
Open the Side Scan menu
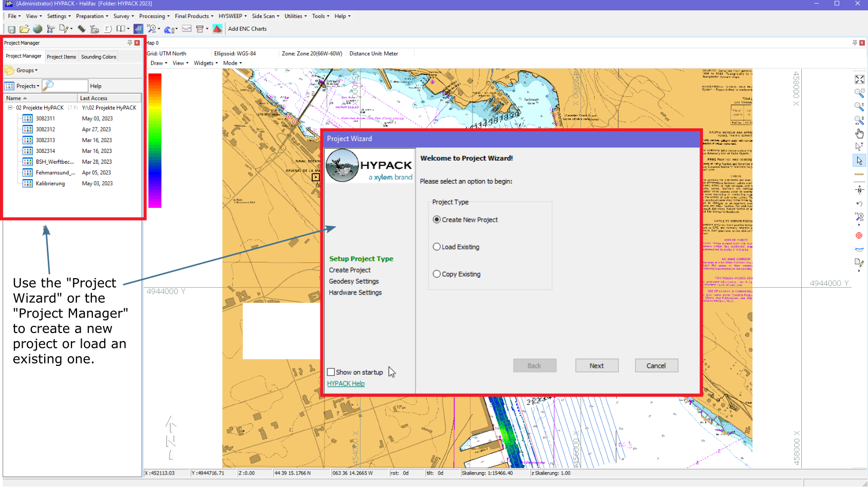click(266, 16)
